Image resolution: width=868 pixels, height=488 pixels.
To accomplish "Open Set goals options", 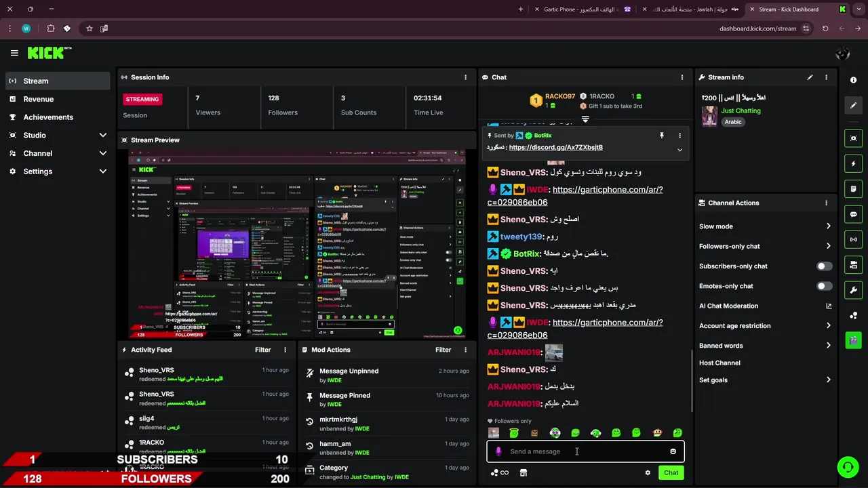I will tap(765, 380).
